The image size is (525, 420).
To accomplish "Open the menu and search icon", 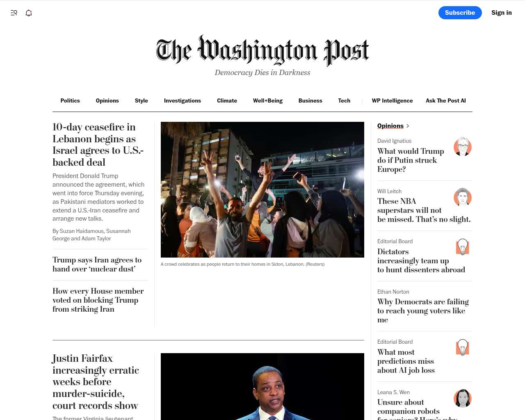I will coord(14,13).
